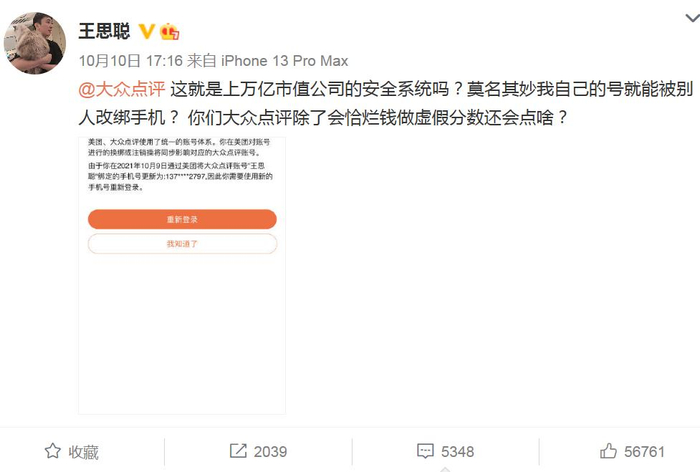Open the @大众点评 mention link
Screen dimensions: 700x472
click(x=121, y=89)
